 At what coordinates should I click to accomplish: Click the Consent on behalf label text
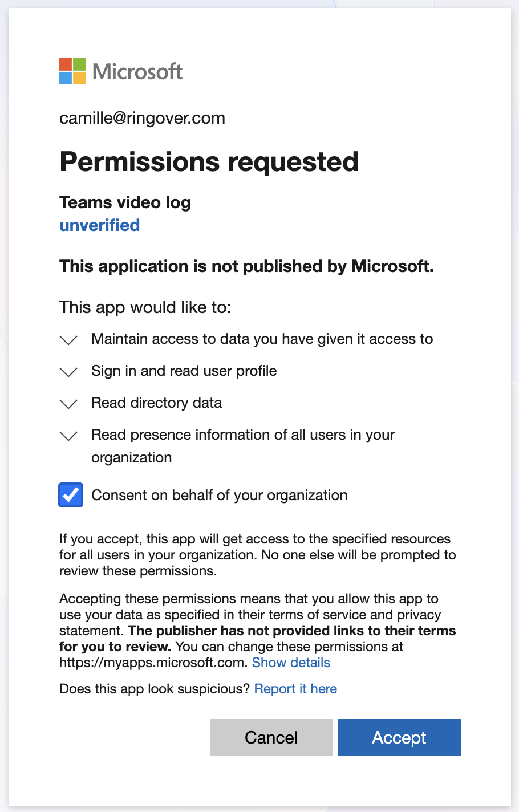point(220,495)
